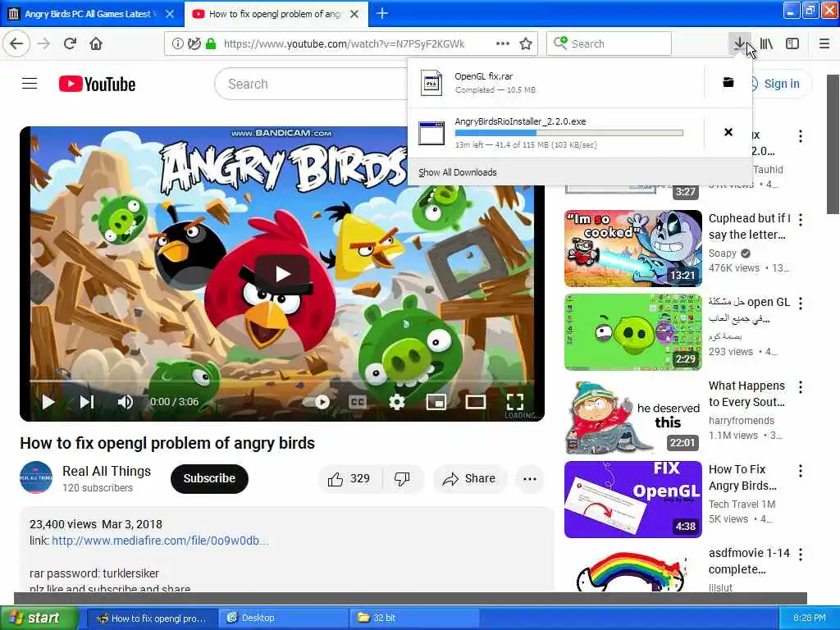Screen dimensions: 840x630
Task: Open options menu for Cuphead video
Action: coord(801,220)
